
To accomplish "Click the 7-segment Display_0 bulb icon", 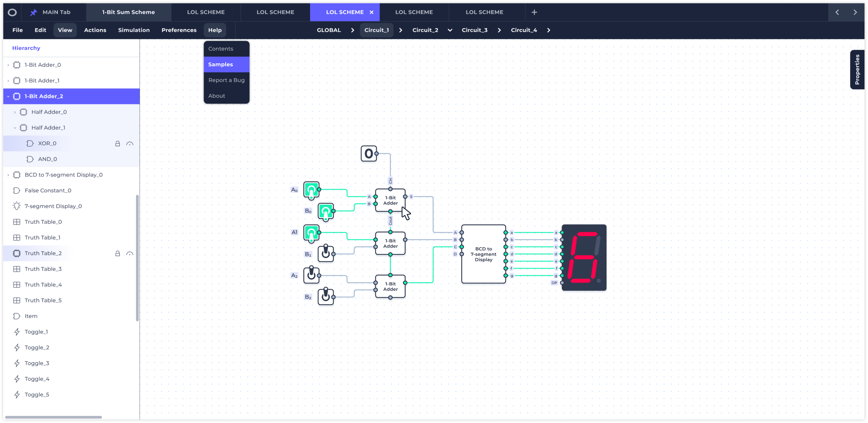I will (x=17, y=206).
